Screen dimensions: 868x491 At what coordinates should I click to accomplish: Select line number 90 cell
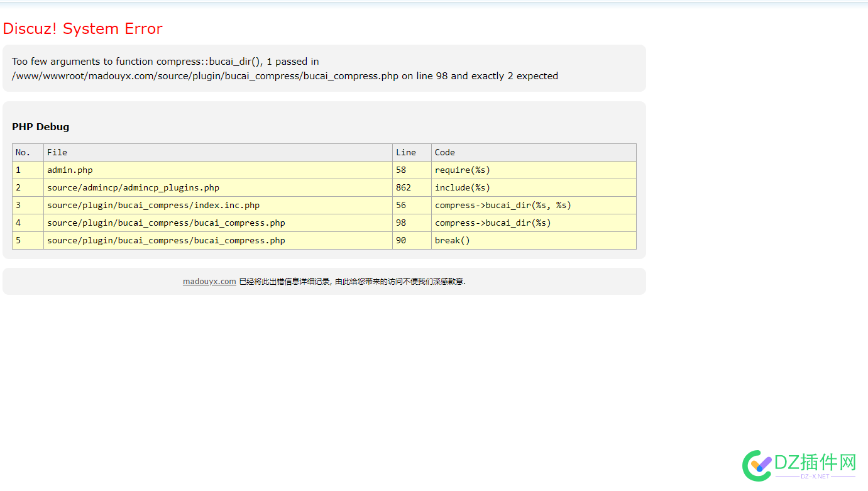(412, 240)
